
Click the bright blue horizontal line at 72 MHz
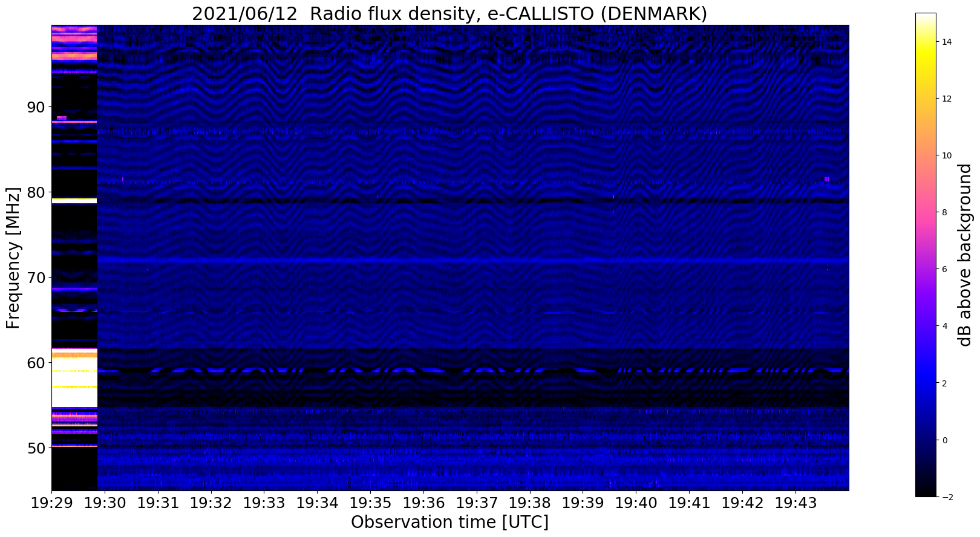pyautogui.click(x=473, y=260)
